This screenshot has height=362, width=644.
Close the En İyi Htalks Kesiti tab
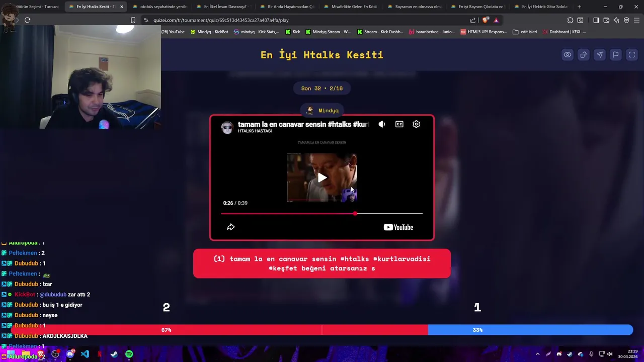121,7
